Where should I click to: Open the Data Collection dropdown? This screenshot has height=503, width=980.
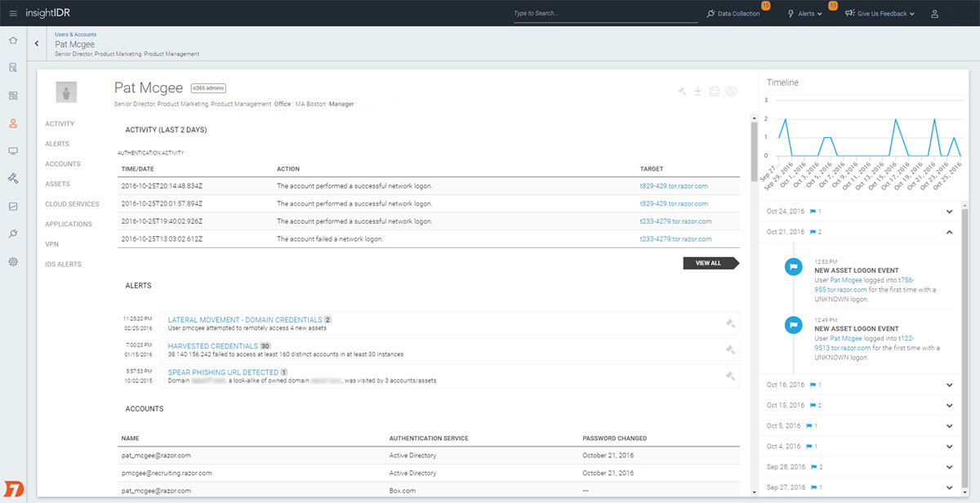pyautogui.click(x=733, y=14)
